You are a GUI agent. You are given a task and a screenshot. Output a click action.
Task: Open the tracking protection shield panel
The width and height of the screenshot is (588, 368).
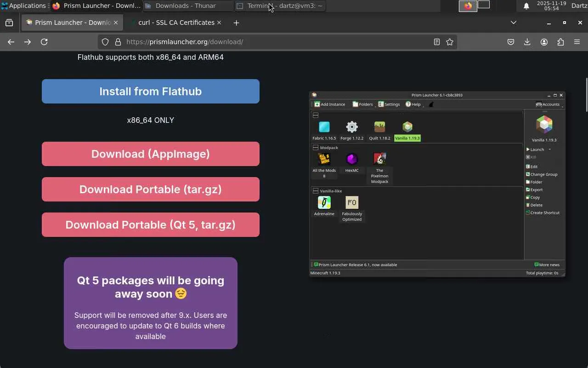[x=105, y=42]
